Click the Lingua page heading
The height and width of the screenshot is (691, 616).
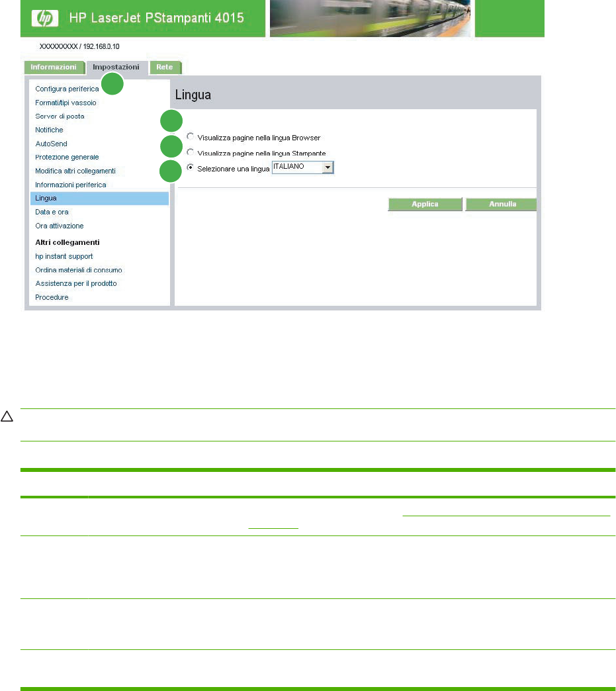point(193,95)
